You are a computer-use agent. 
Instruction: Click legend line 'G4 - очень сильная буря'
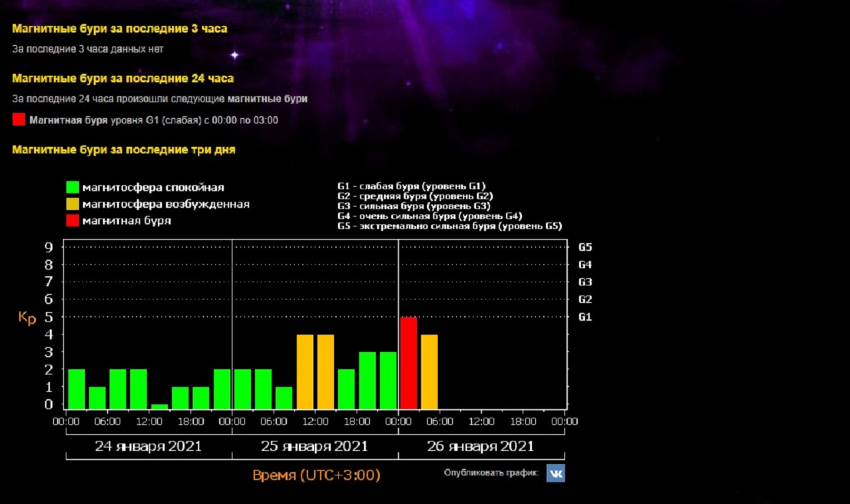coord(430,216)
